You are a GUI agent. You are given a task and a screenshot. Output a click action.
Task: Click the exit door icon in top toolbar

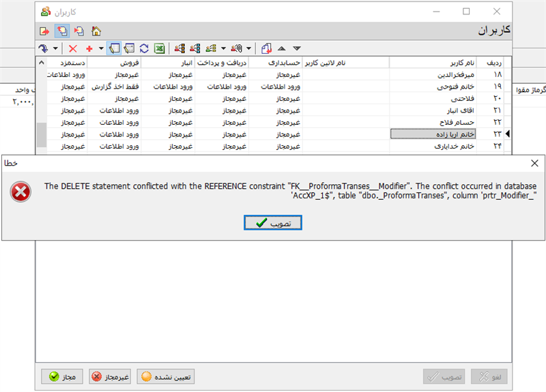(x=44, y=31)
